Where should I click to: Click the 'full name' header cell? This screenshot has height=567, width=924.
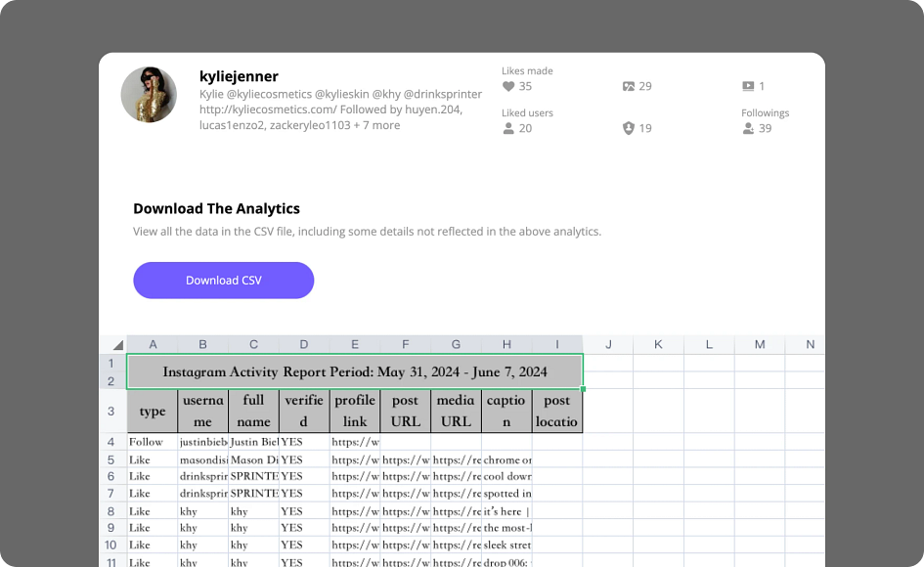coord(253,412)
